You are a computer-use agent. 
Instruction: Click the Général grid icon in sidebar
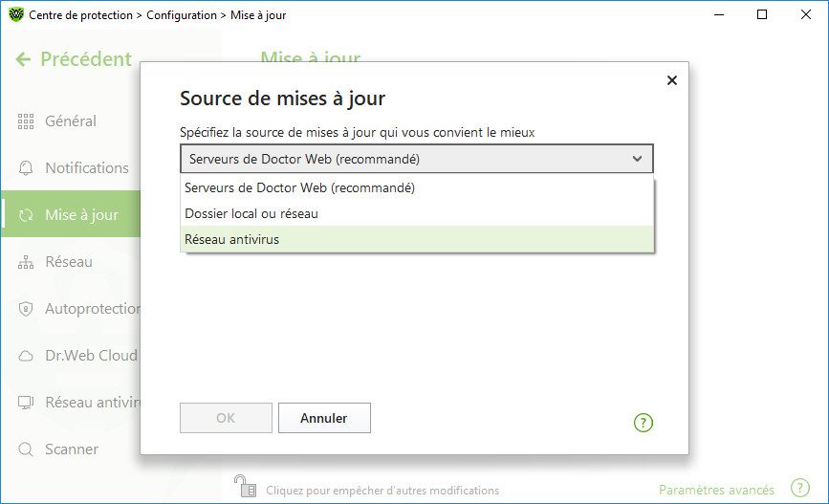[x=26, y=121]
